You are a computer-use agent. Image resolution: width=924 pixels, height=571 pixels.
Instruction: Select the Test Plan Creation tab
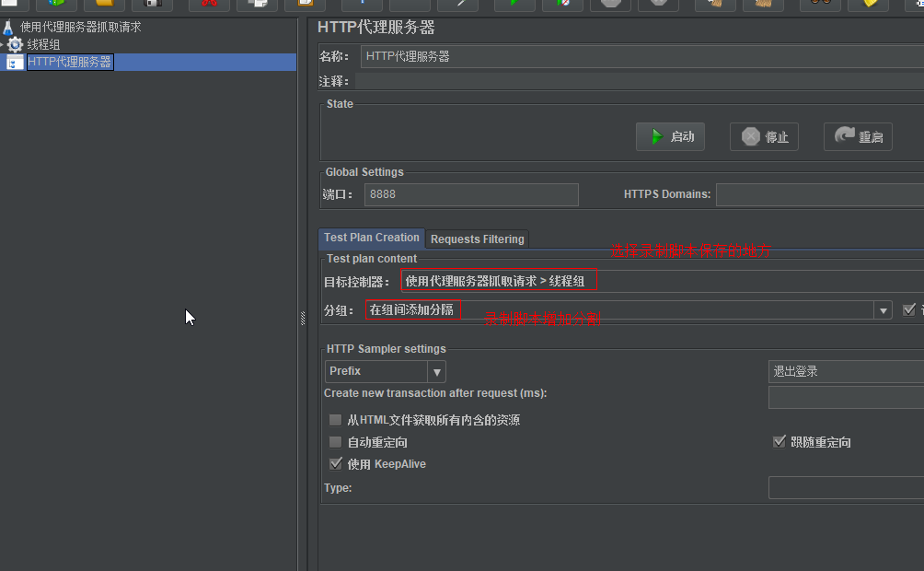(x=372, y=238)
